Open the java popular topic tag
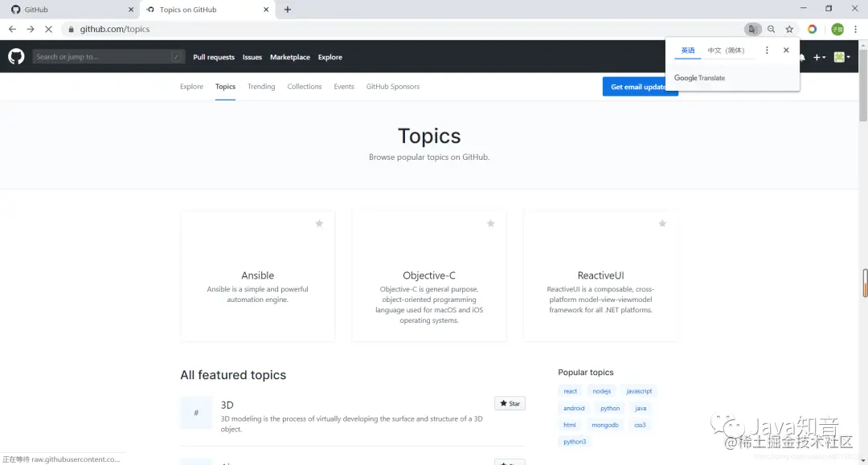868x465 pixels. (x=641, y=409)
